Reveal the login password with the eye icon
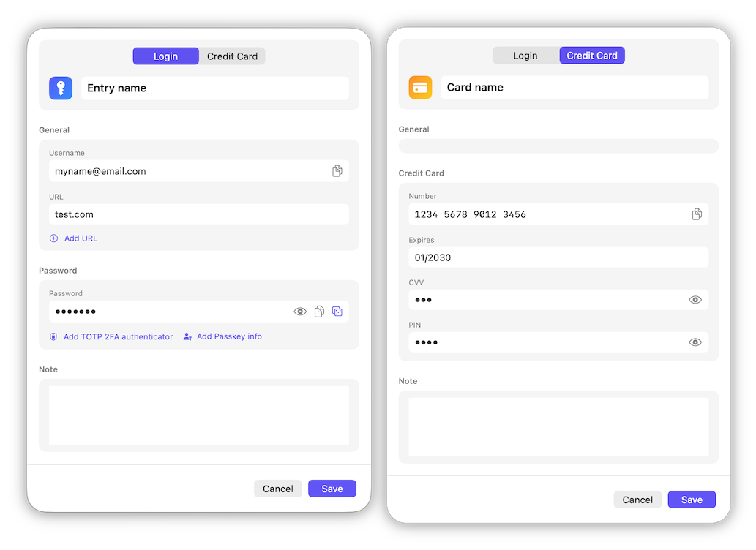The image size is (756, 550). (x=300, y=312)
